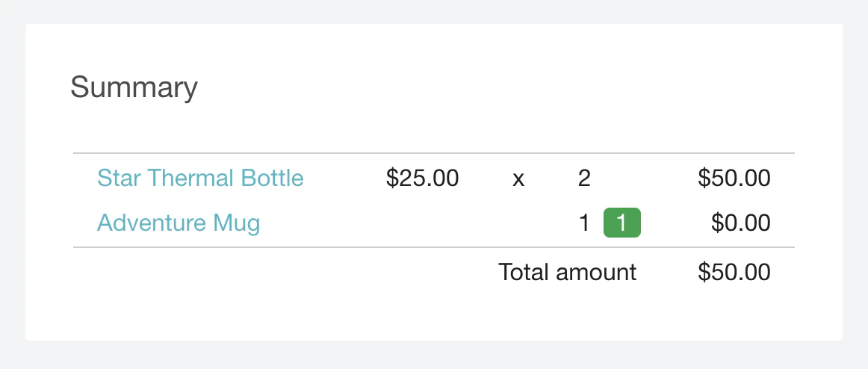
Task: Click the divider line above Star Thermal Bottle
Action: click(433, 154)
